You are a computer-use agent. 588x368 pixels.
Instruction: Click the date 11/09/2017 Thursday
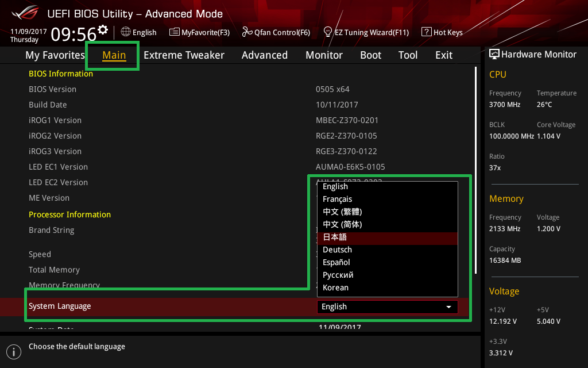tap(28, 35)
